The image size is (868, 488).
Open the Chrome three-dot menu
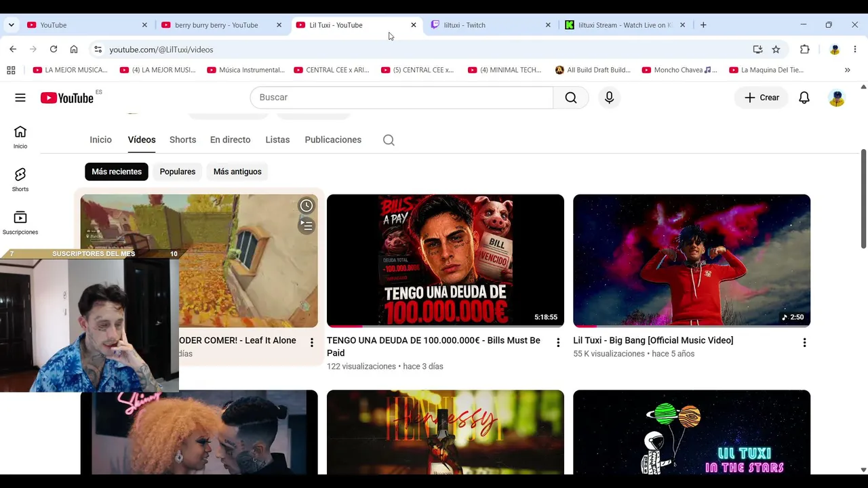click(855, 49)
